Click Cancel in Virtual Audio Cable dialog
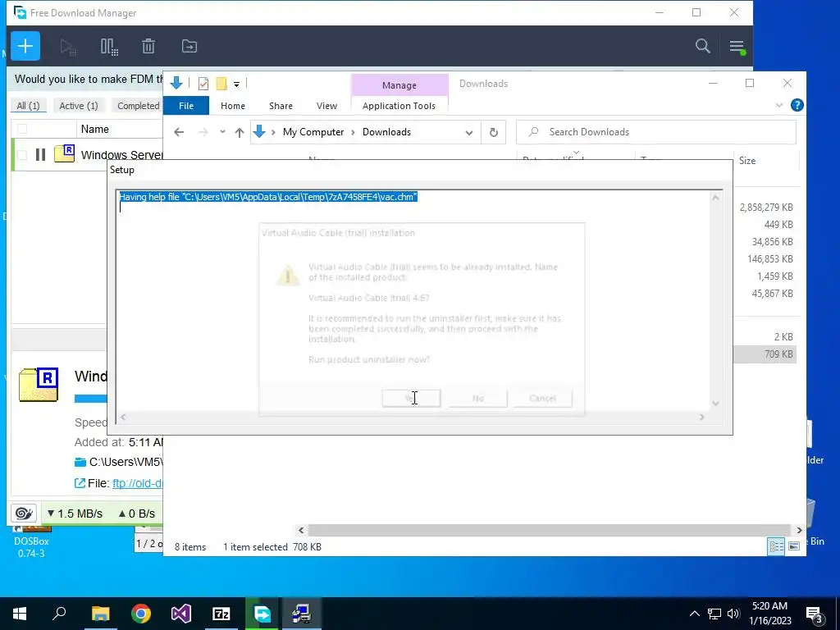The height and width of the screenshot is (630, 840). pyautogui.click(x=542, y=399)
